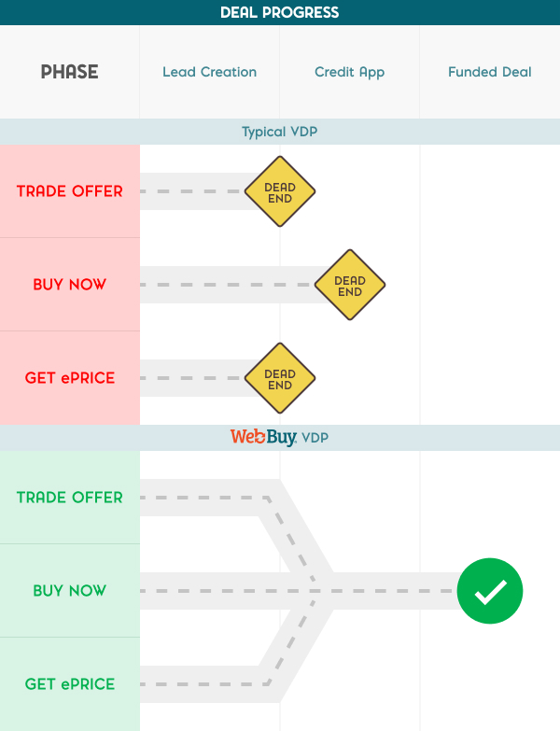Click the PHASE header cell
Viewport: 560px width, 731px height.
pyautogui.click(x=70, y=72)
